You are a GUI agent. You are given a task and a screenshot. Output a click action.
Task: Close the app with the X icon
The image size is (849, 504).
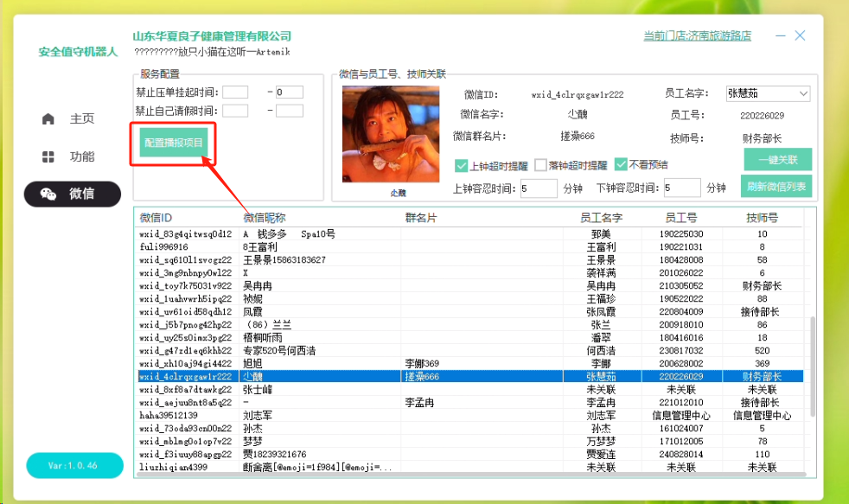(x=801, y=35)
